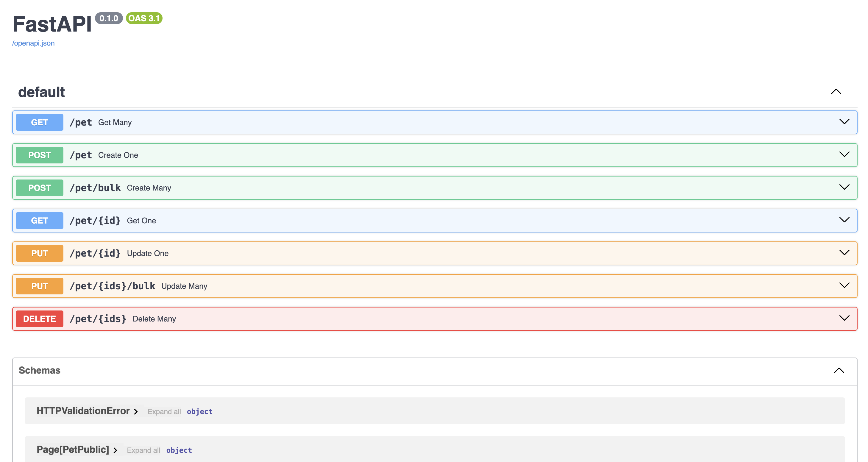
Task: Expand the HTTPValidationError schema arrow
Action: [x=136, y=411]
